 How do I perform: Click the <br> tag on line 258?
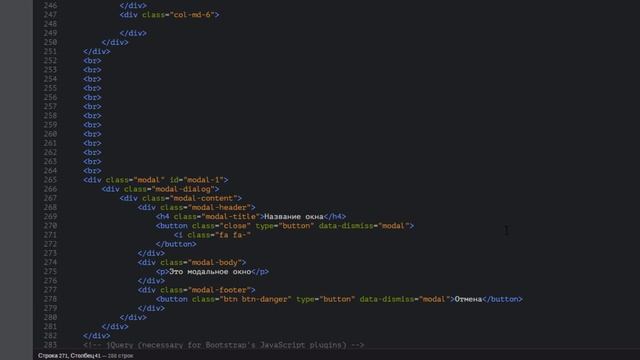click(x=92, y=116)
